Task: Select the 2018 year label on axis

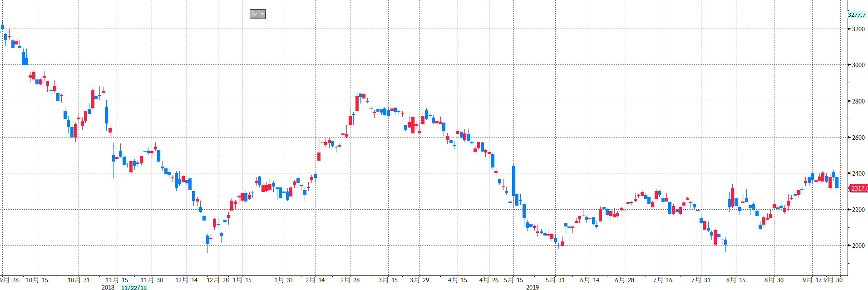Action: [x=108, y=287]
